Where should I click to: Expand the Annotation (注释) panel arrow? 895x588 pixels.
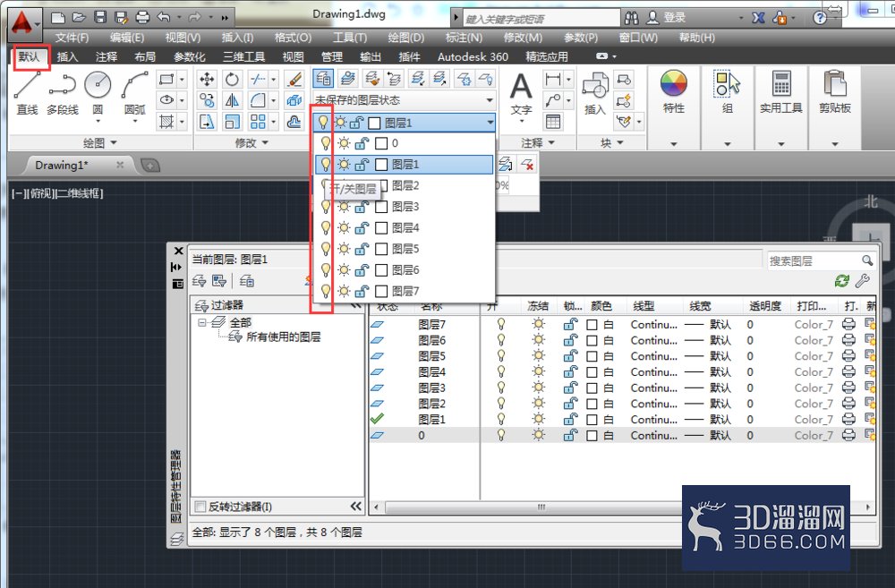552,142
